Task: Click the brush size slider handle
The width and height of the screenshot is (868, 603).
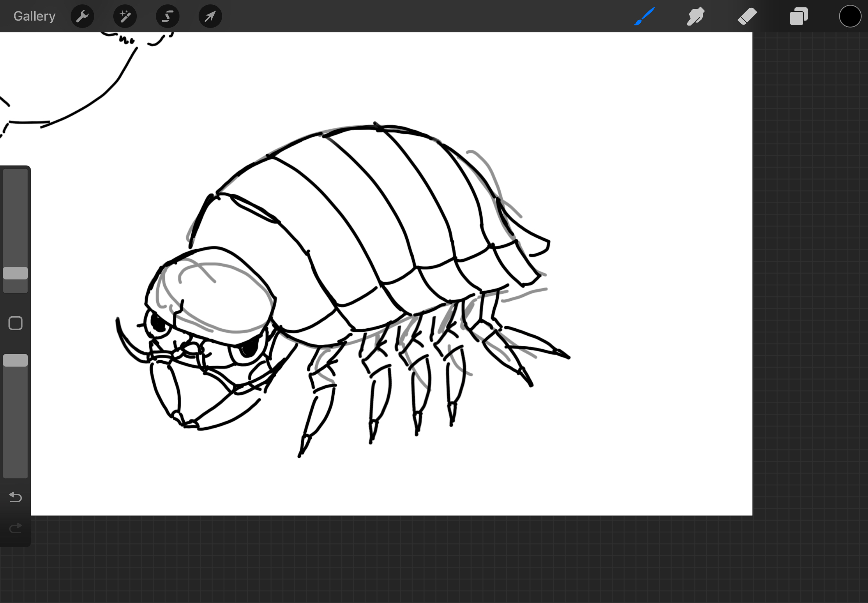Action: tap(15, 273)
